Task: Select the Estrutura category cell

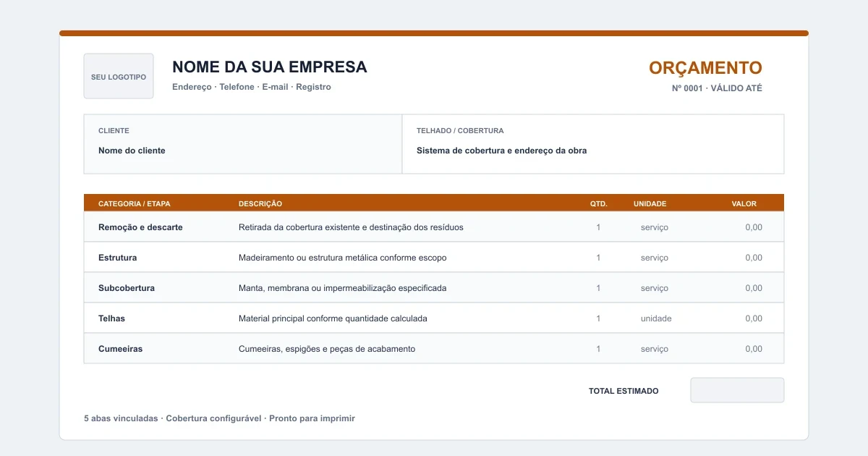Action: [117, 258]
